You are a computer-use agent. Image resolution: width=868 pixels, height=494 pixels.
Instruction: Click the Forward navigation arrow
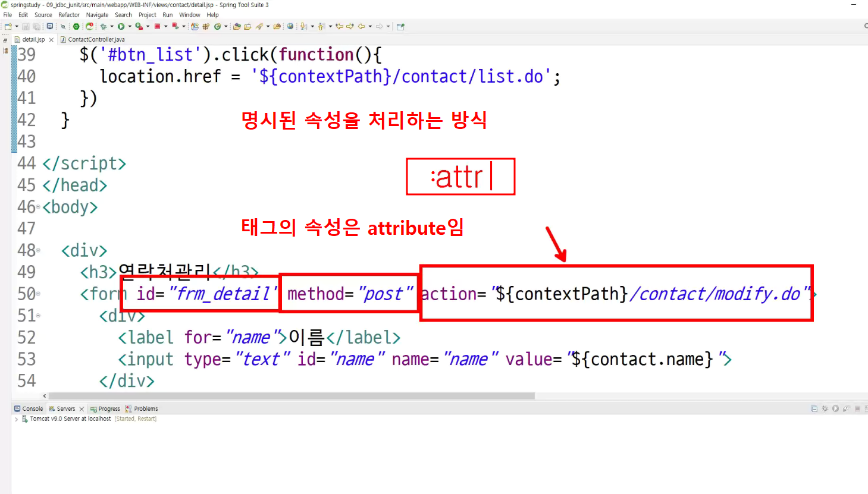[379, 26]
